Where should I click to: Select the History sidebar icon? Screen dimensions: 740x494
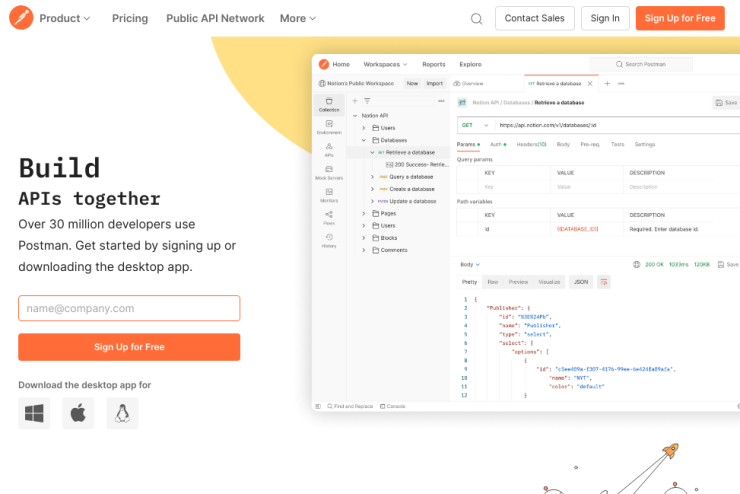(329, 241)
